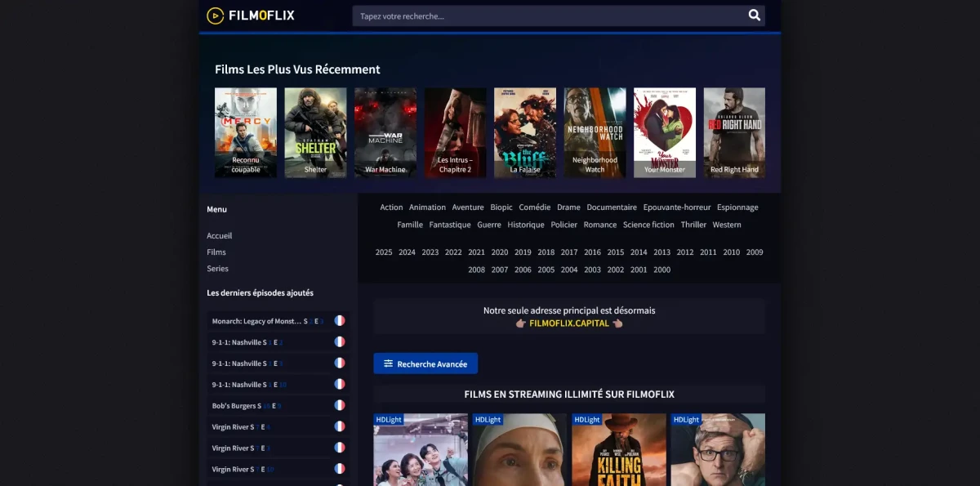Viewport: 980px width, 486px height.
Task: Filter films by year 2008
Action: [x=477, y=270]
